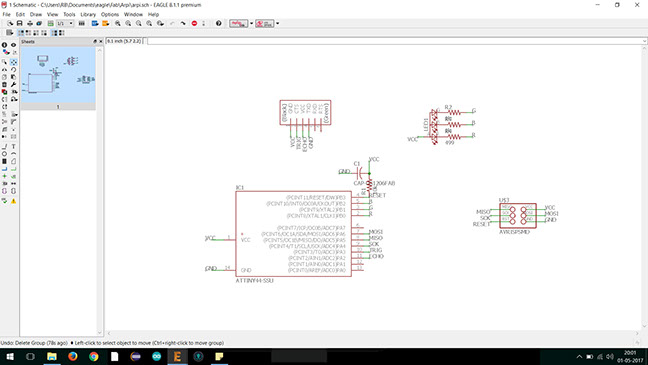
Task: Select the Rectangle tool
Action: pos(5,161)
